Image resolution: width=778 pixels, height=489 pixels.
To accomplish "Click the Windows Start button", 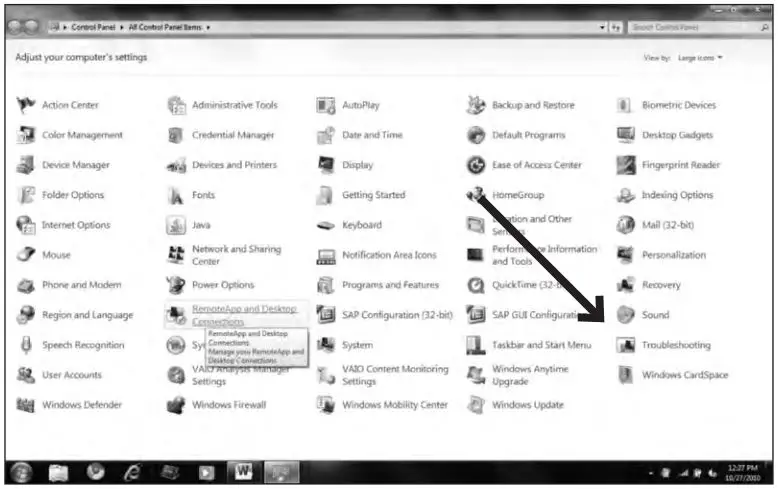I will point(21,472).
